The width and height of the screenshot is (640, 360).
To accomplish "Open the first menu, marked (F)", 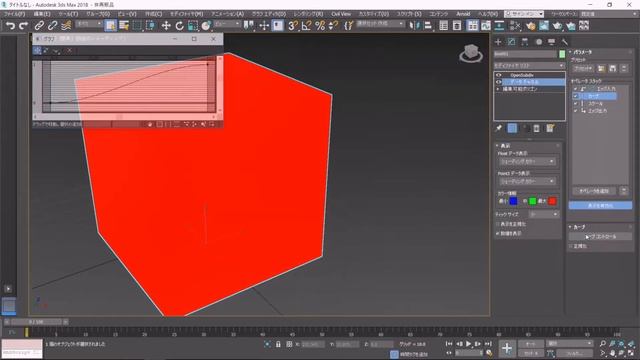I will tap(14, 14).
